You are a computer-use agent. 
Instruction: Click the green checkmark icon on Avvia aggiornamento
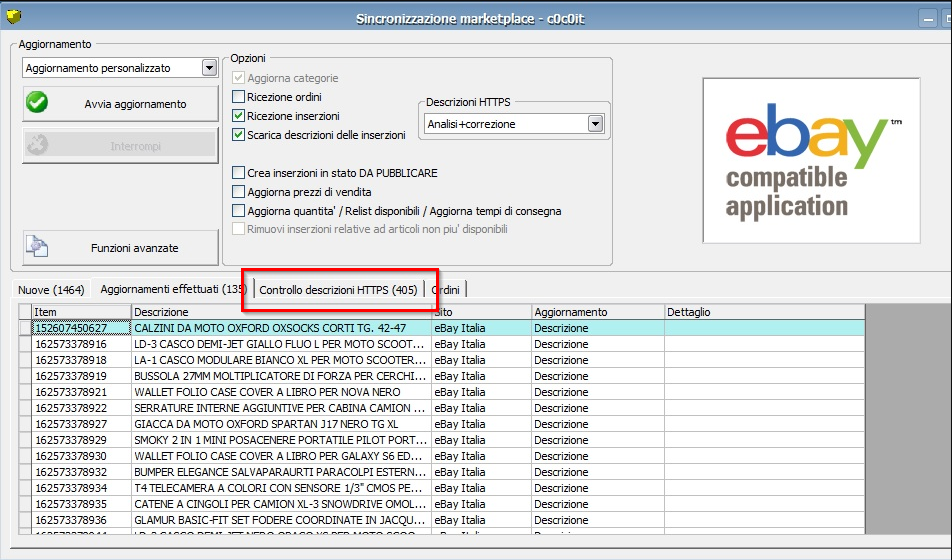[37, 103]
